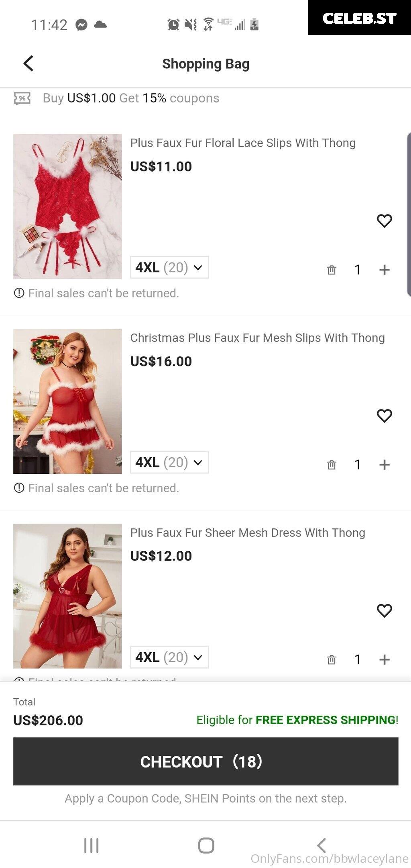Toggle wishlist heart for Sheer Mesh Dress
Screen dimensions: 411x868
384,610
